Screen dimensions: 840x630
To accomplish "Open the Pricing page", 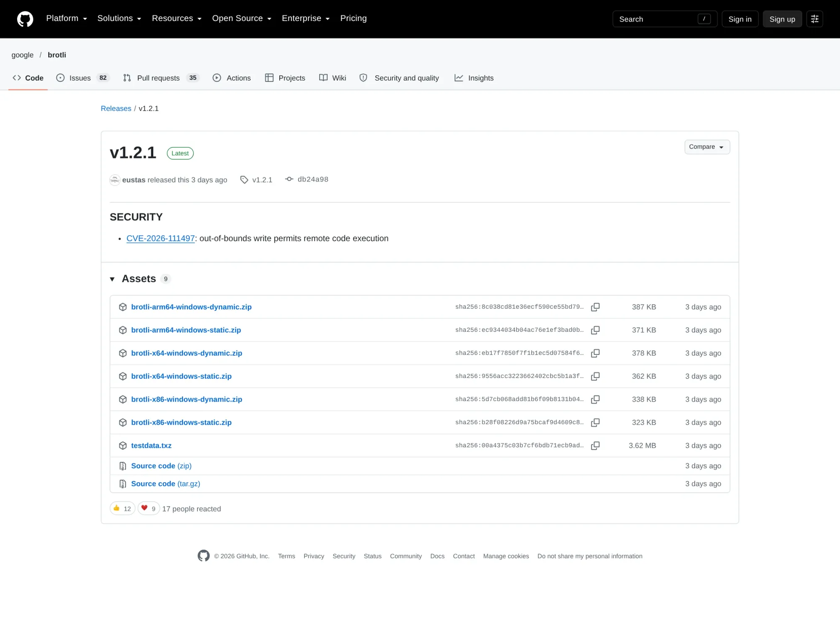I will (353, 18).
